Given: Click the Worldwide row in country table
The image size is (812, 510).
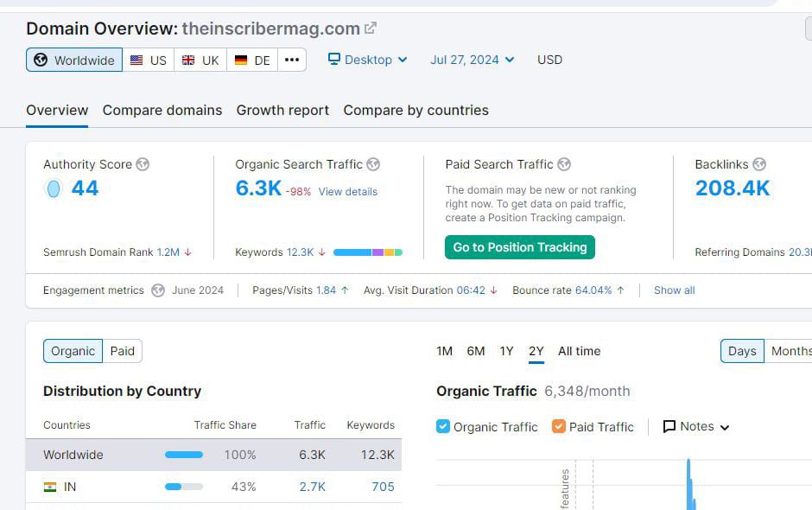Looking at the screenshot, I should coord(213,455).
